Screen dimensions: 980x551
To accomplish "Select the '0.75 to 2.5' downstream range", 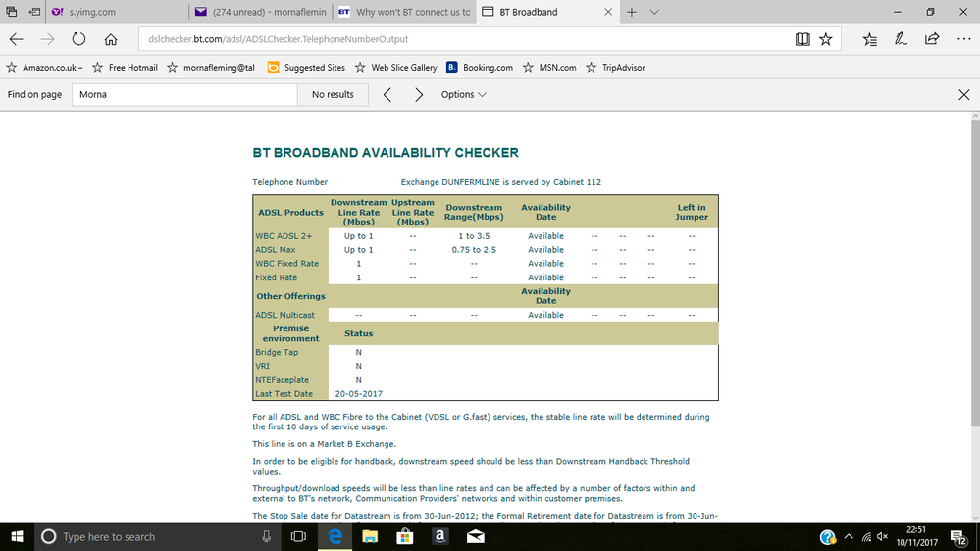I will (474, 250).
